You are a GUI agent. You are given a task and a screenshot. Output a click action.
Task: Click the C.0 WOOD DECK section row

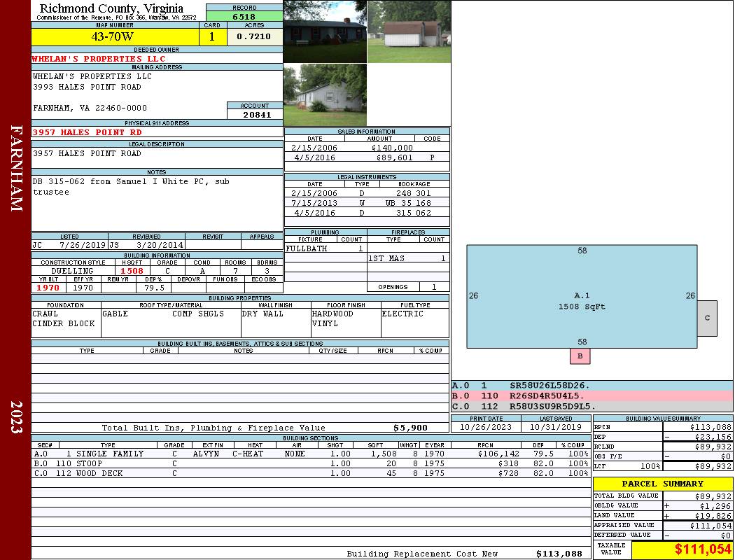click(x=310, y=473)
